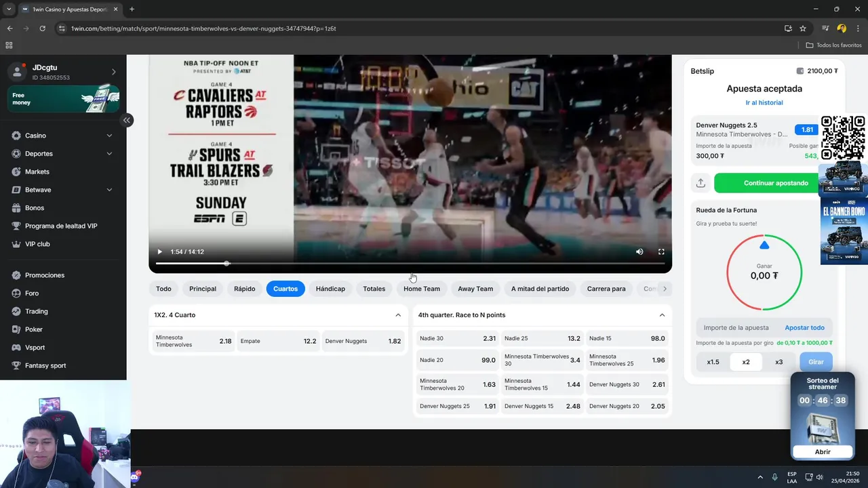Viewport: 868px width, 488px height.
Task: Open the Trading icon
Action: point(16,311)
